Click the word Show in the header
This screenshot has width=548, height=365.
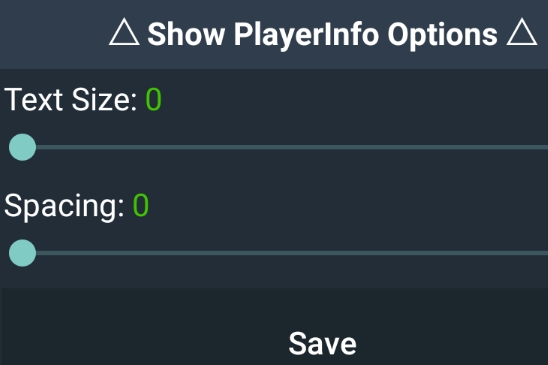(186, 34)
